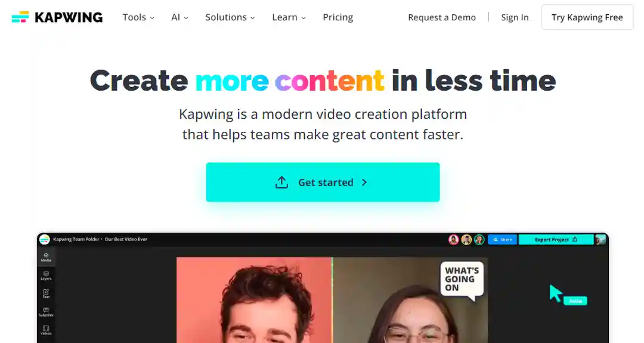Open the Videos panel icon
The width and height of the screenshot is (644, 343).
(x=46, y=330)
